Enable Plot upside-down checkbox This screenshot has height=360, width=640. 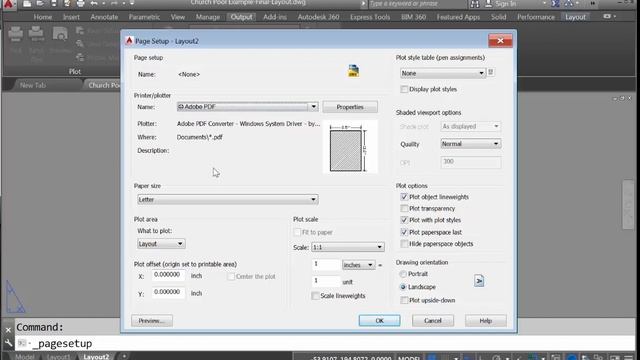pos(404,300)
